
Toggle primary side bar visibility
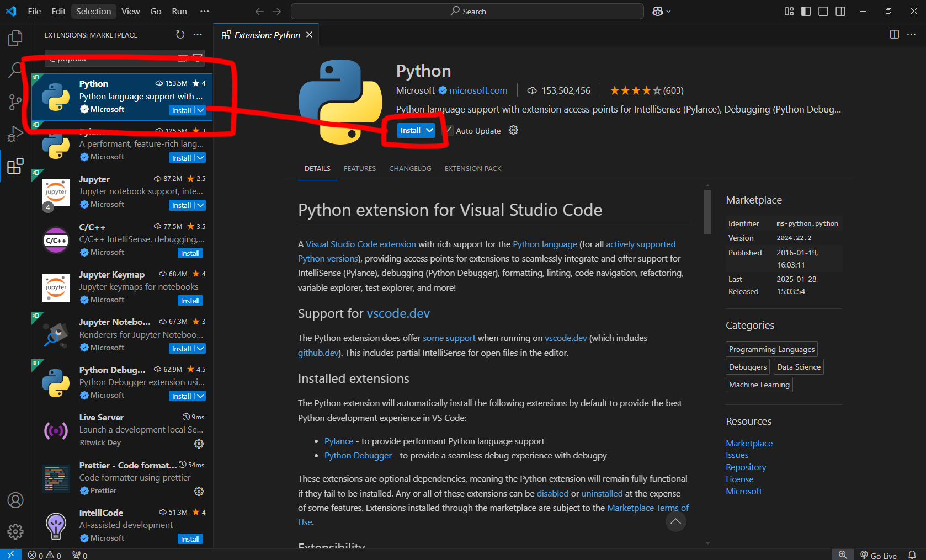(x=806, y=11)
